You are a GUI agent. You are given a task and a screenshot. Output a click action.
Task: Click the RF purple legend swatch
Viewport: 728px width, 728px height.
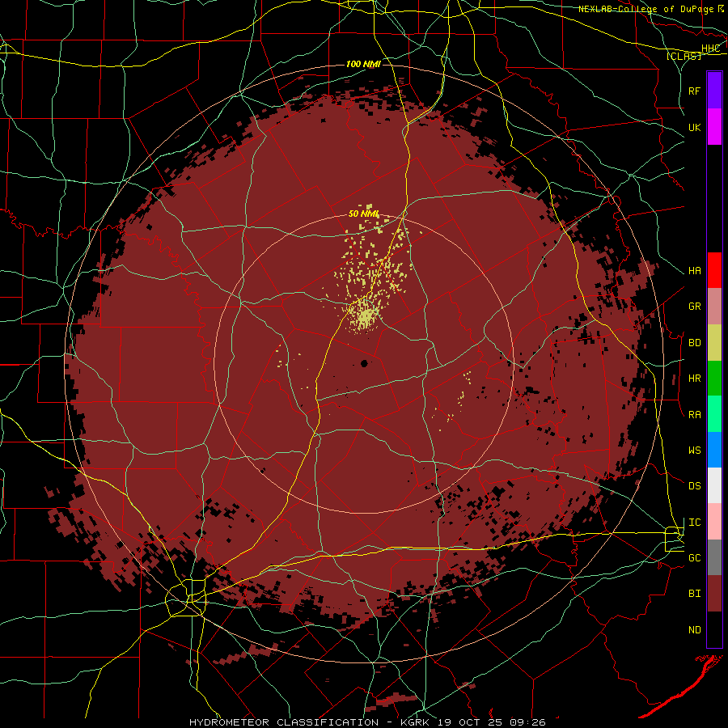coord(714,91)
